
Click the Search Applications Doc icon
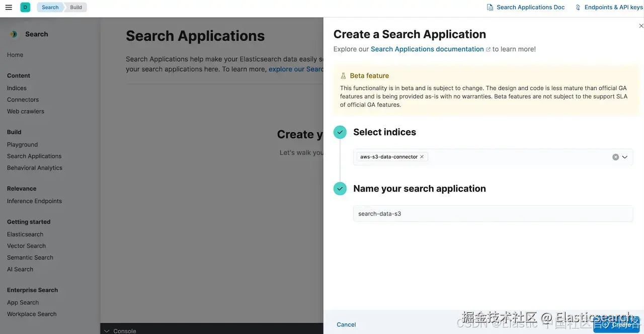point(490,7)
